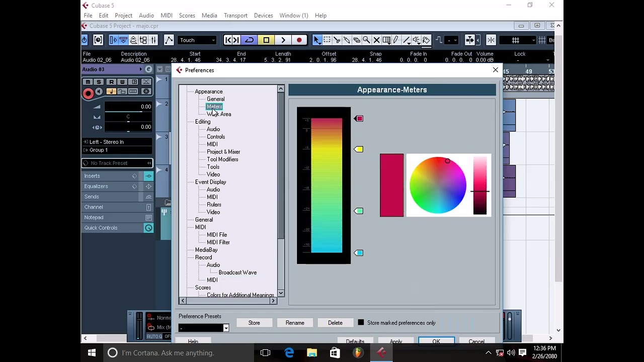
Task: Toggle Solo on Audio 03 track
Action: coord(99,82)
